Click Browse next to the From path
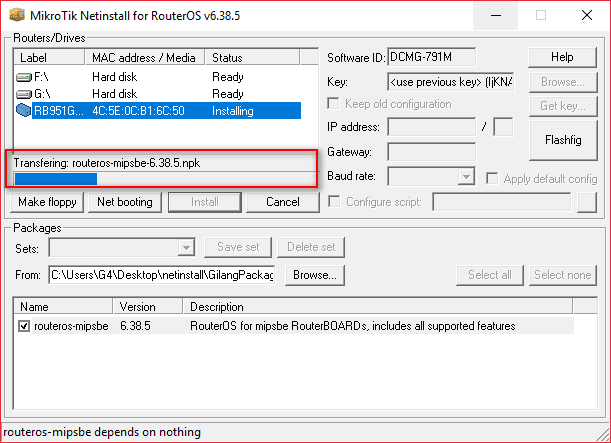This screenshot has height=443, width=611. [315, 275]
